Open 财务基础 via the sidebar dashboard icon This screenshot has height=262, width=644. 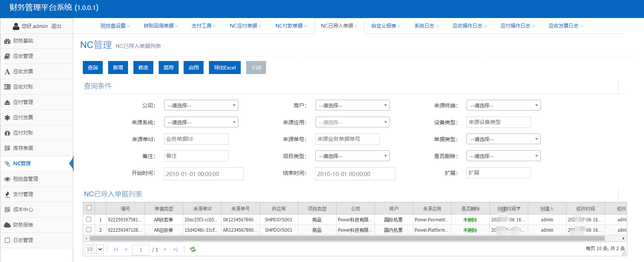(7, 41)
